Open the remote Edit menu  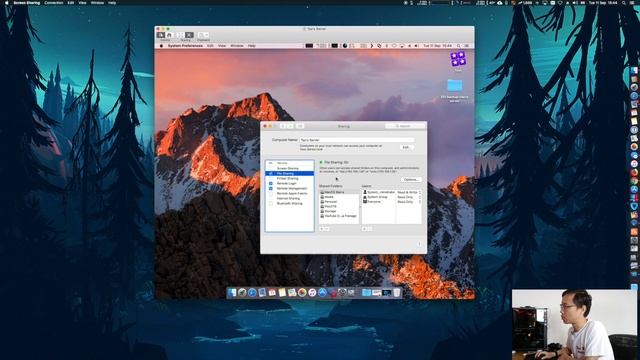point(210,46)
